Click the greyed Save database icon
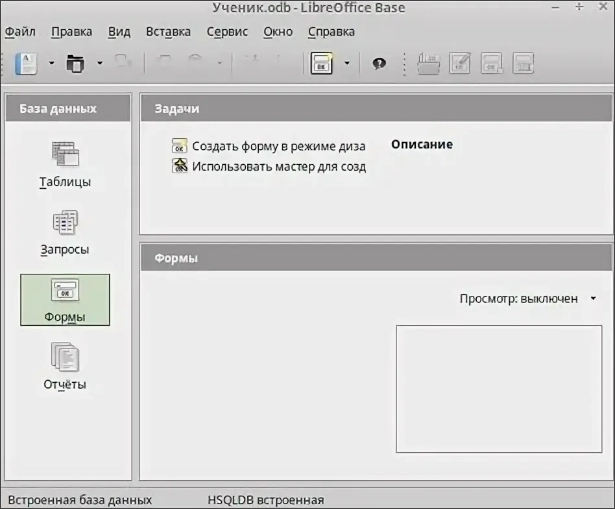Viewport: 615px width, 509px height. click(123, 62)
